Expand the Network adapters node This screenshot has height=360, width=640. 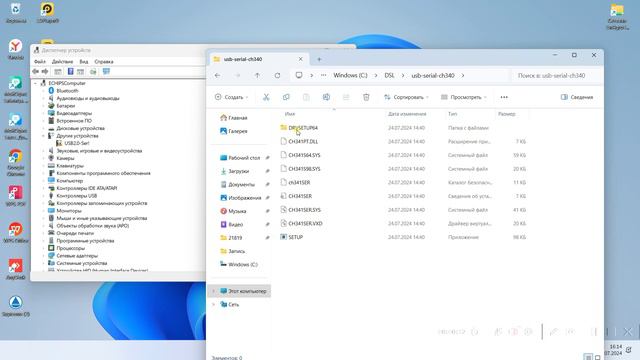[x=44, y=256]
